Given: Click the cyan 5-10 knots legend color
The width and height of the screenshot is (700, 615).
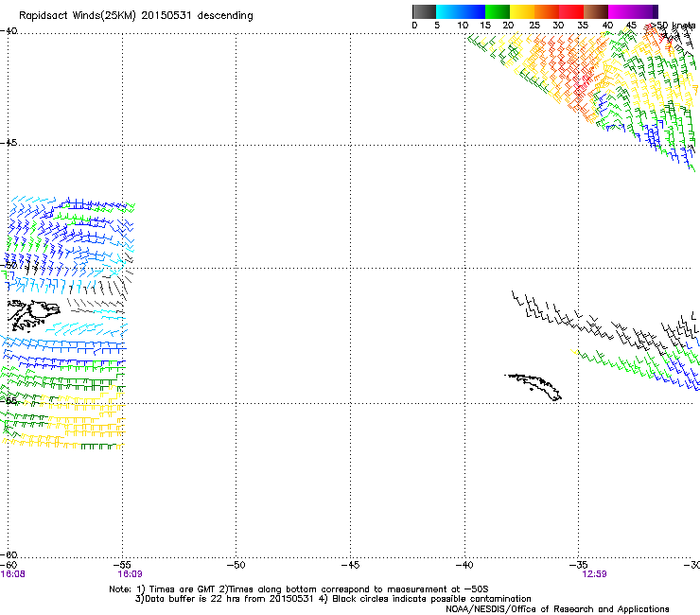Looking at the screenshot, I should (x=448, y=11).
